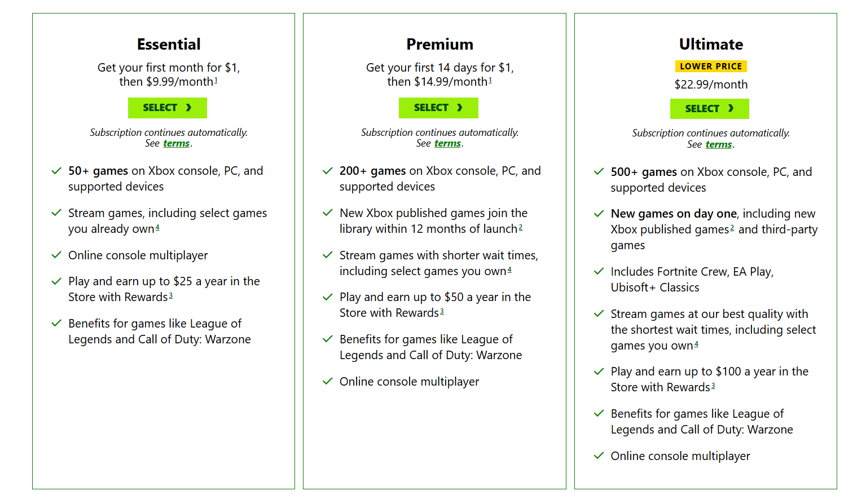
Task: Open footnote 3 after Essential's $25 Rewards
Action: click(x=170, y=295)
